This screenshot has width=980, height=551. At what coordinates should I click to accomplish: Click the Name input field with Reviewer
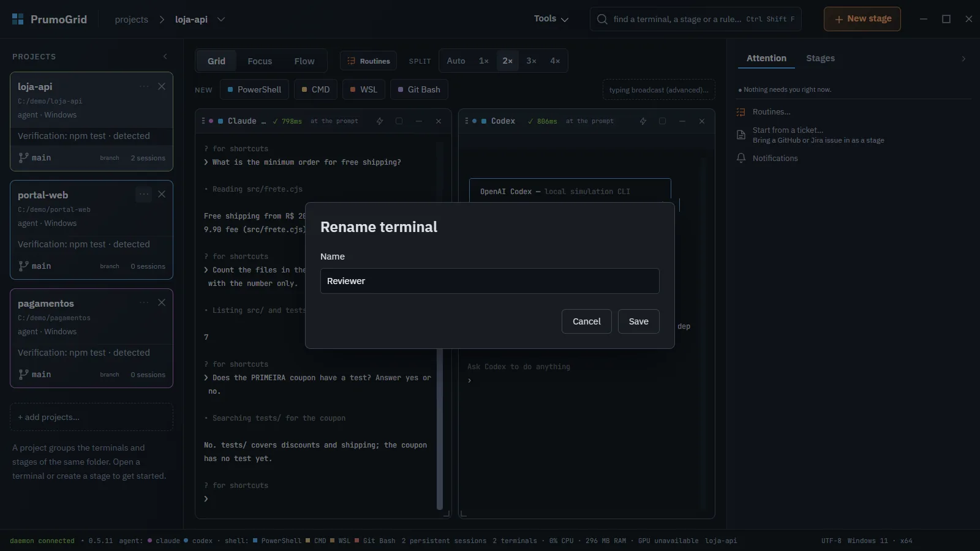click(489, 281)
